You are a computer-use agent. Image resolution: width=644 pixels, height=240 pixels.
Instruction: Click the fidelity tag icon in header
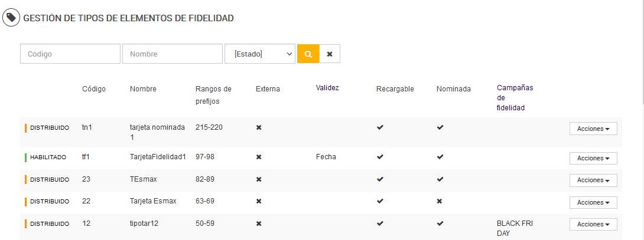tap(11, 18)
